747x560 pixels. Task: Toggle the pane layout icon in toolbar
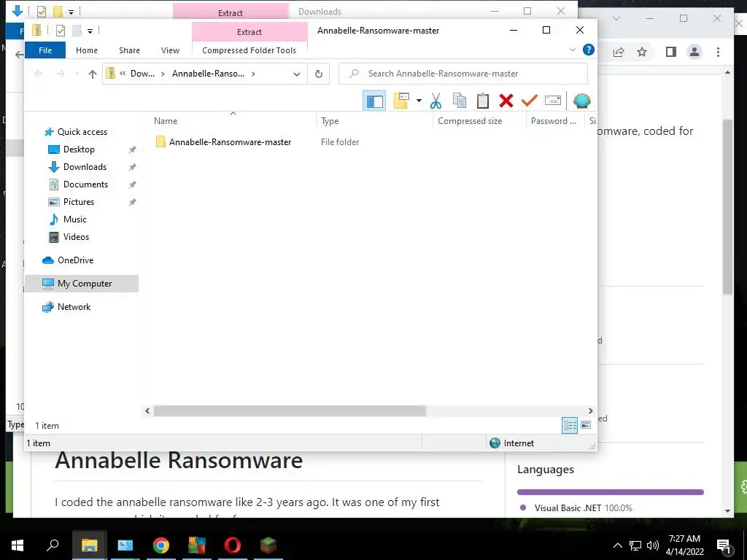[x=374, y=101]
